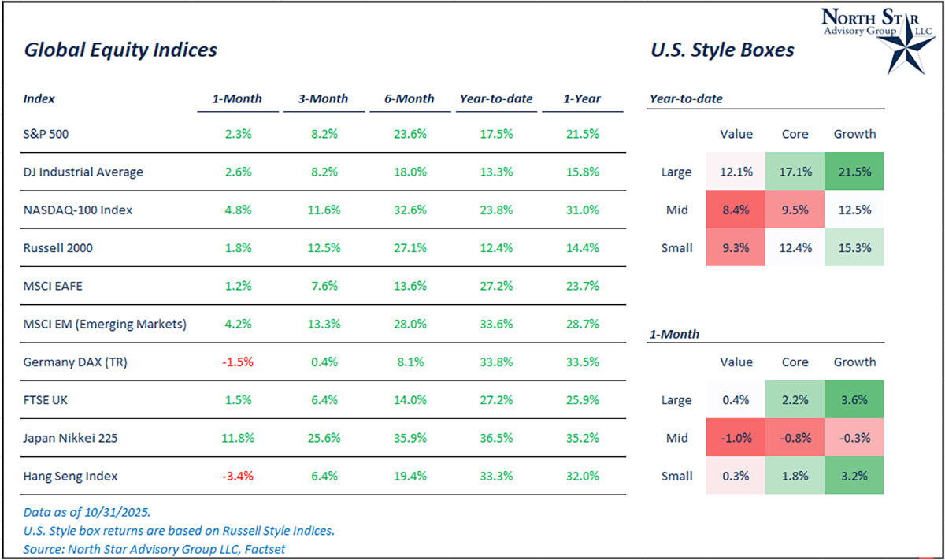Select the 3-Month column header

(323, 99)
